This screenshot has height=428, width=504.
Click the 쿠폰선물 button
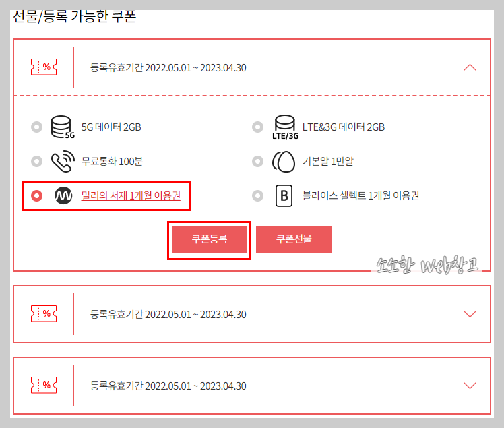(294, 240)
